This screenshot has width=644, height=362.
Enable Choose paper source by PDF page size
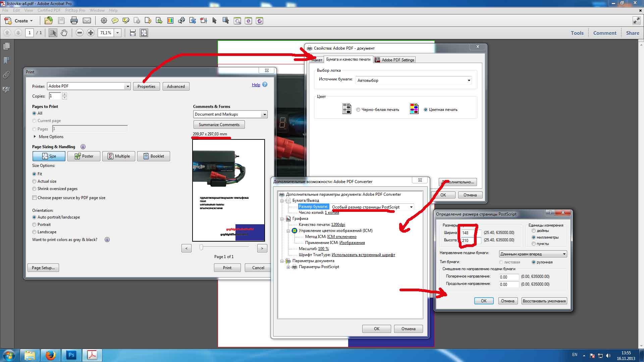(x=34, y=198)
